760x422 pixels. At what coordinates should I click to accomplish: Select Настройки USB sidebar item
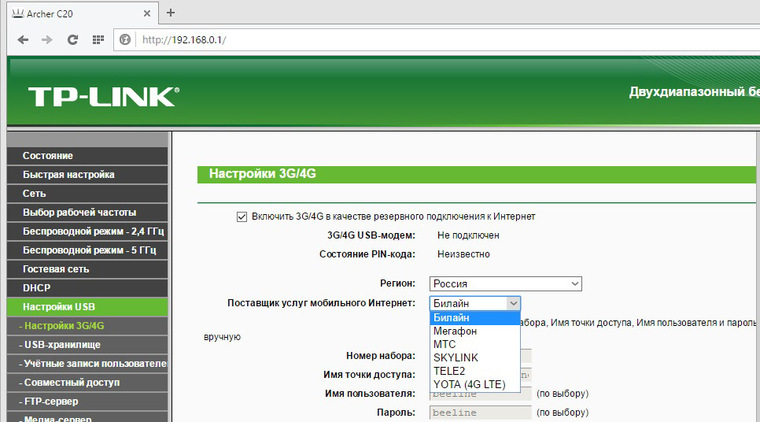(x=87, y=307)
